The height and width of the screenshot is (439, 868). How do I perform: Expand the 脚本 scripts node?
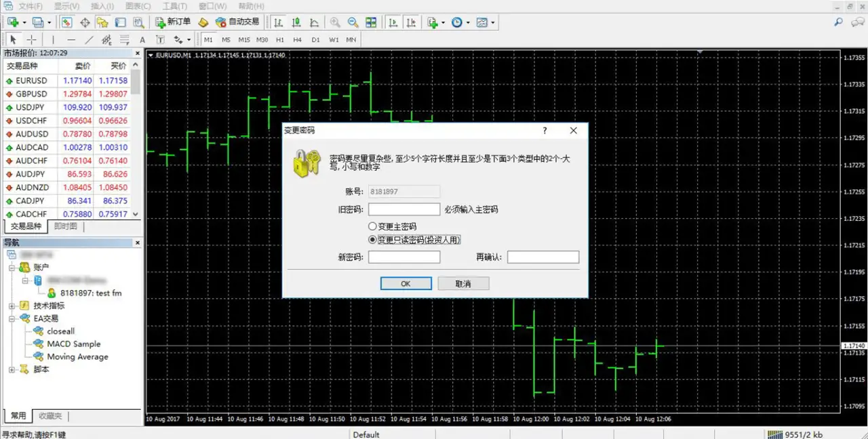click(x=12, y=369)
